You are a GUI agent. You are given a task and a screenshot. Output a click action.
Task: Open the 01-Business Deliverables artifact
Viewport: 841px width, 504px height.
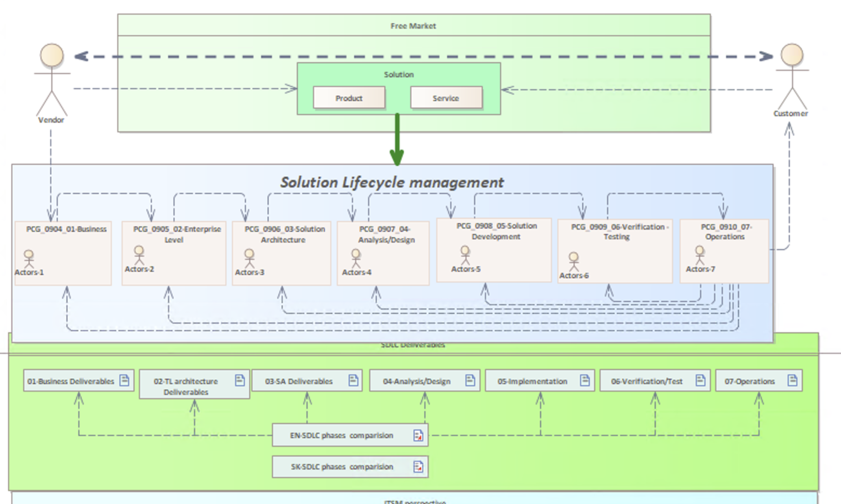[78, 380]
